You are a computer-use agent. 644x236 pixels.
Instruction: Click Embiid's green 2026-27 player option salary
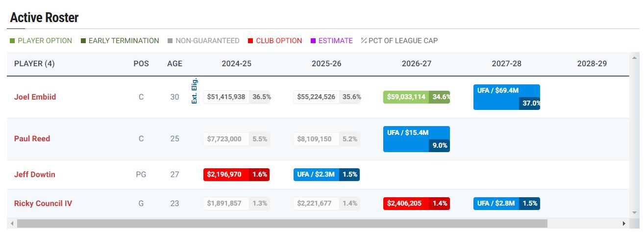coord(406,97)
